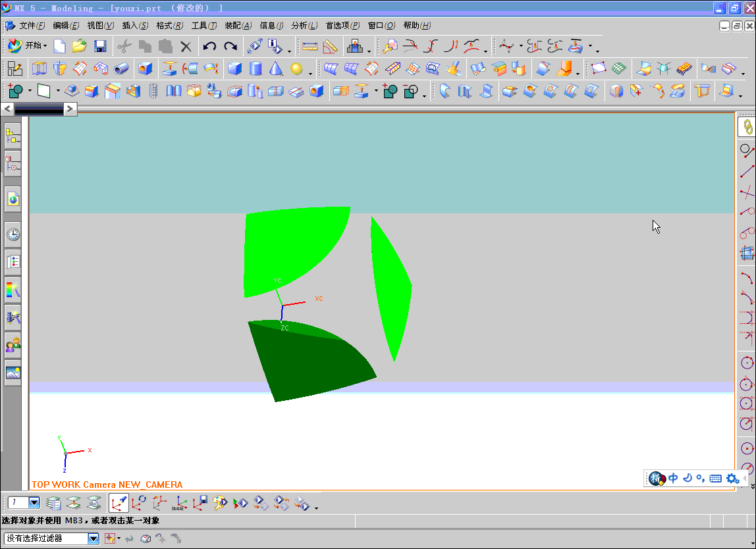
Task: Click the gear settings button near the view controls
Action: [733, 479]
